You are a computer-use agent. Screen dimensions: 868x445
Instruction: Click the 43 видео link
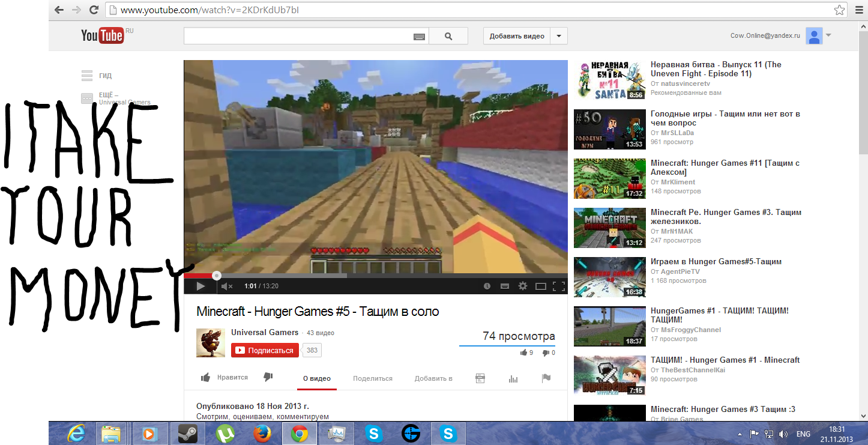point(321,333)
